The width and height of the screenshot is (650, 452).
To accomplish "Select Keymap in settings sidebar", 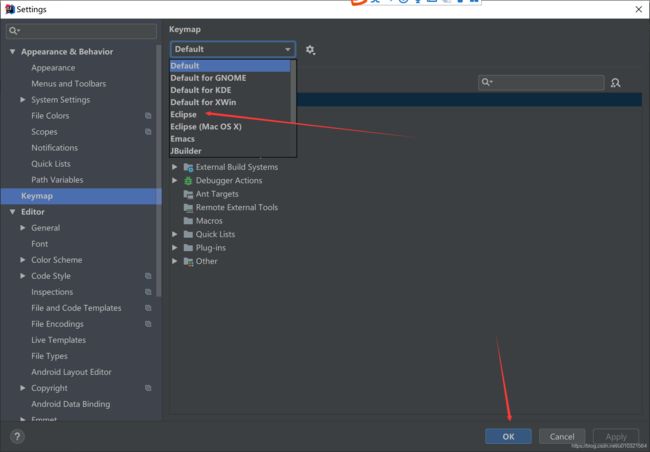I will pyautogui.click(x=81, y=196).
